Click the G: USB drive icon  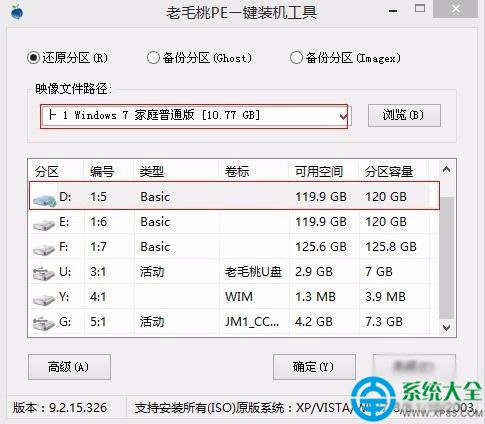pos(44,323)
